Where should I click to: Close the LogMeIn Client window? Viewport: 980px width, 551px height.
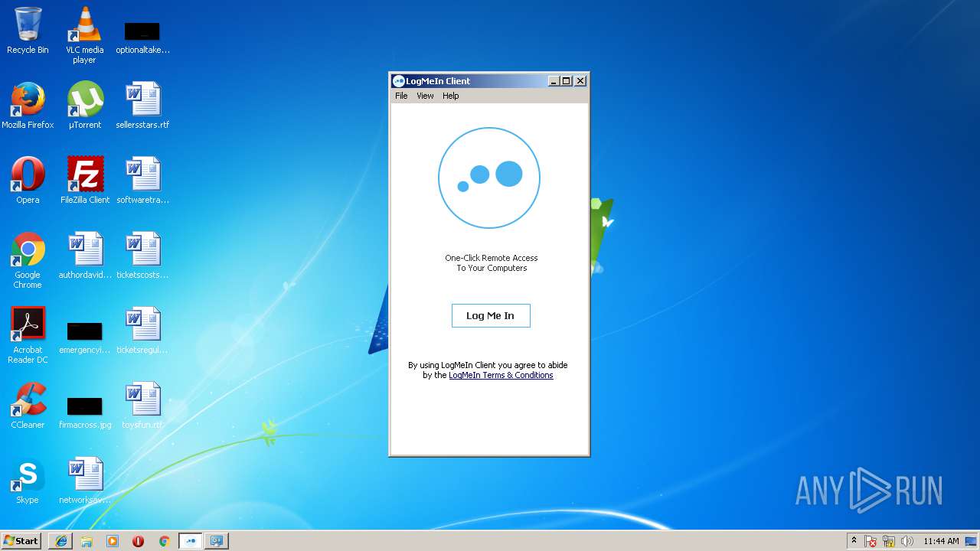click(580, 81)
